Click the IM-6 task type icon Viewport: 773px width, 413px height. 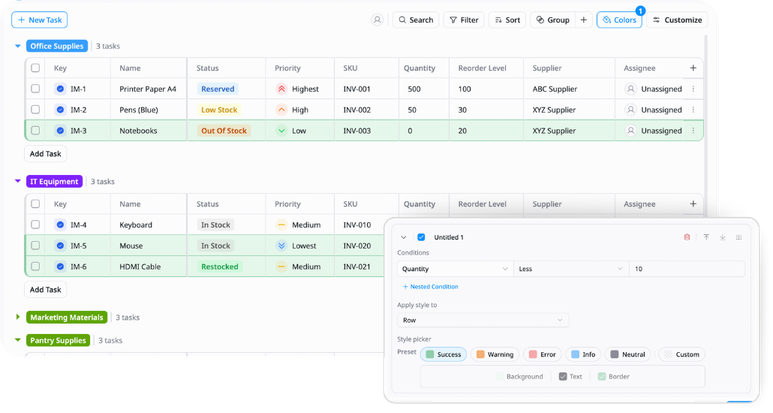(60, 266)
